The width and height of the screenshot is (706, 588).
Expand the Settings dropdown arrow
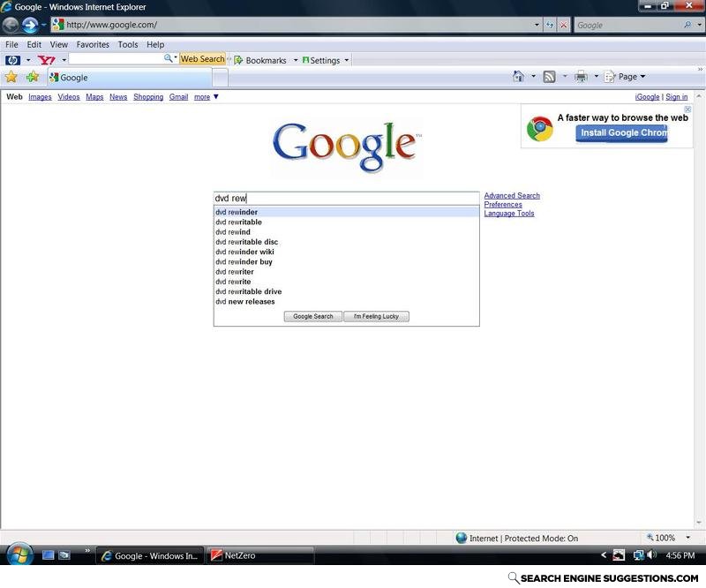point(347,60)
